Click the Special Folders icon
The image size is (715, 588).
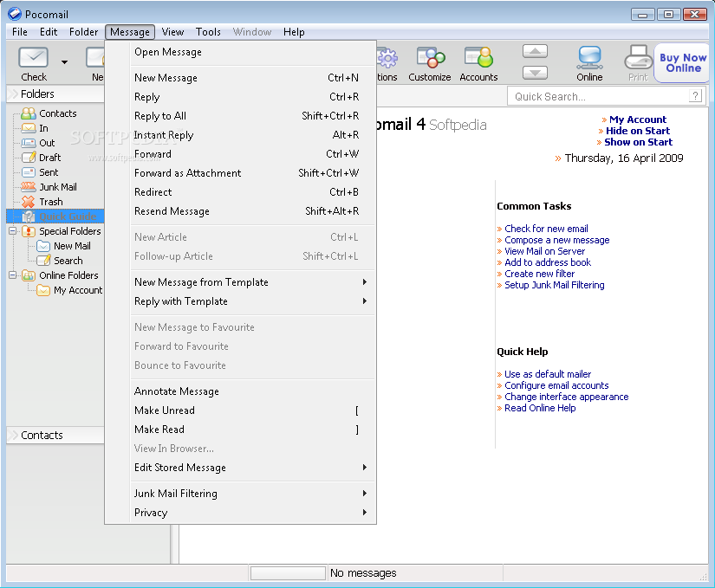point(29,231)
